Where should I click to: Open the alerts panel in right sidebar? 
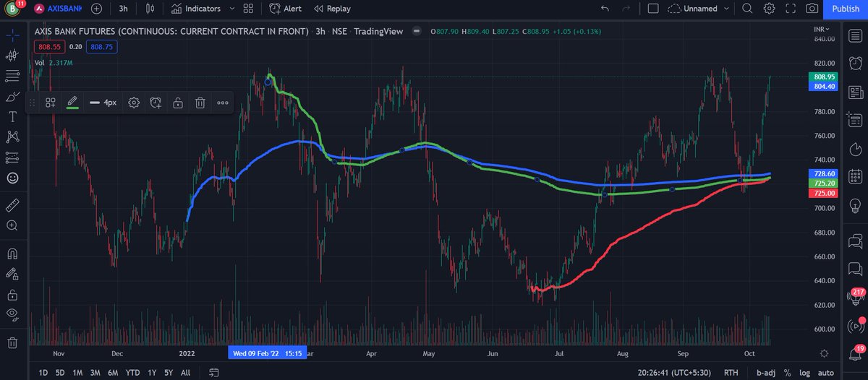click(x=855, y=64)
